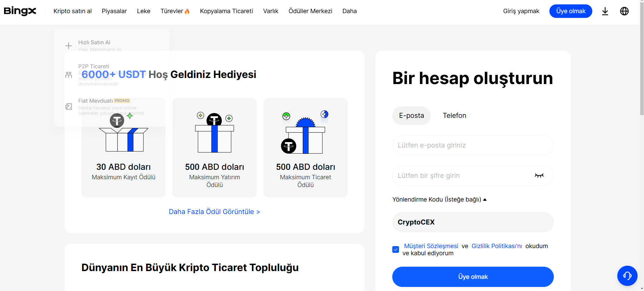Switch to Telefon registration tab
Viewport: 644px width, 291px height.
click(x=454, y=115)
